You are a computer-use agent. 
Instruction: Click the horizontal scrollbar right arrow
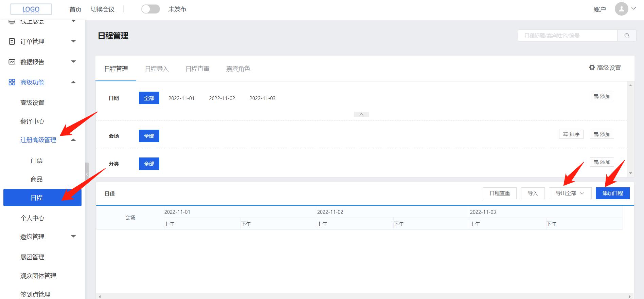click(630, 296)
